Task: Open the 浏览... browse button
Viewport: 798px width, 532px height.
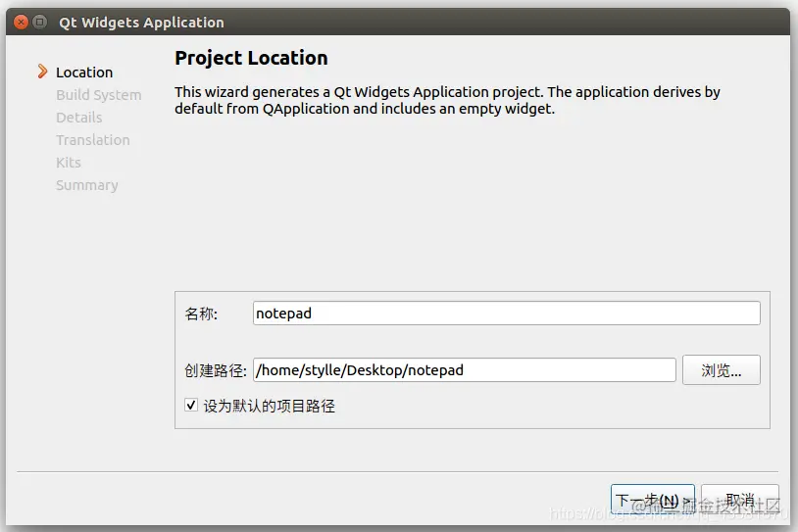Action: [722, 369]
